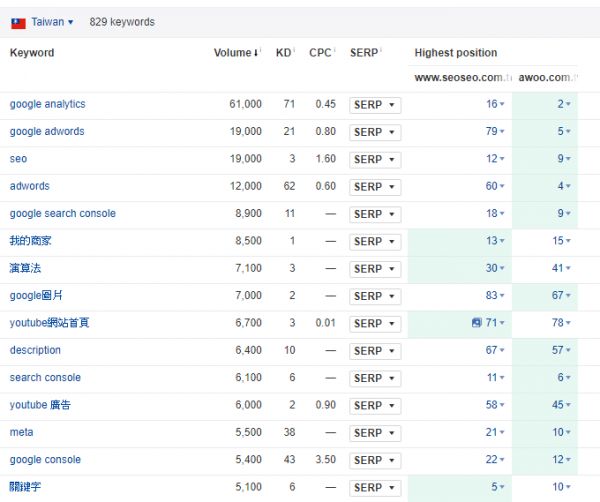Expand SERP dropdown for seo row
This screenshot has height=502, width=600.
[x=375, y=160]
